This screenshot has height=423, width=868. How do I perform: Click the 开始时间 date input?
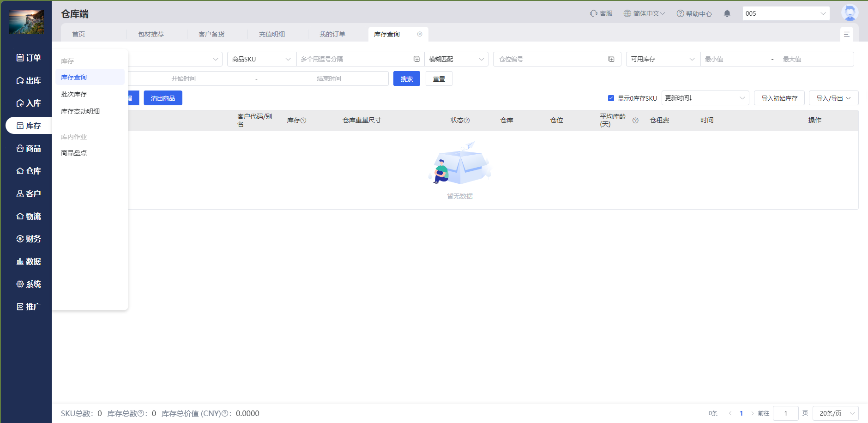pyautogui.click(x=183, y=79)
